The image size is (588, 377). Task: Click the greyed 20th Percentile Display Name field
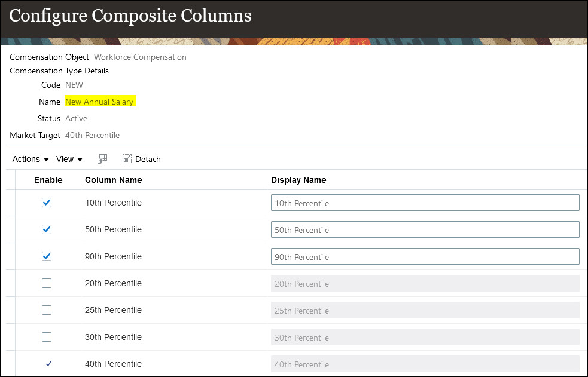425,284
